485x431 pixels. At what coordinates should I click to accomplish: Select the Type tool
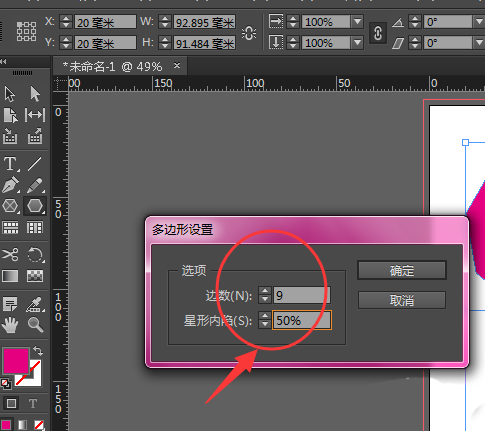(10, 164)
